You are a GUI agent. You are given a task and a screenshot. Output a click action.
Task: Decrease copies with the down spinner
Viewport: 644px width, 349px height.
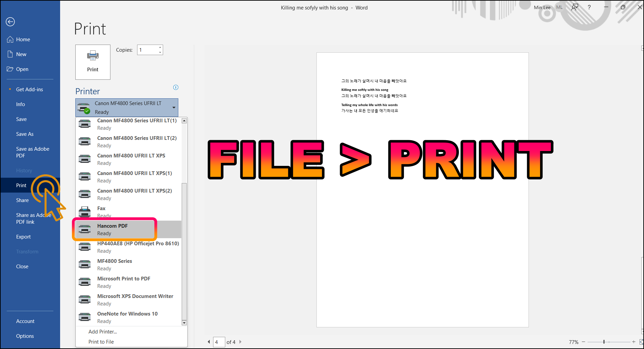[x=160, y=52]
